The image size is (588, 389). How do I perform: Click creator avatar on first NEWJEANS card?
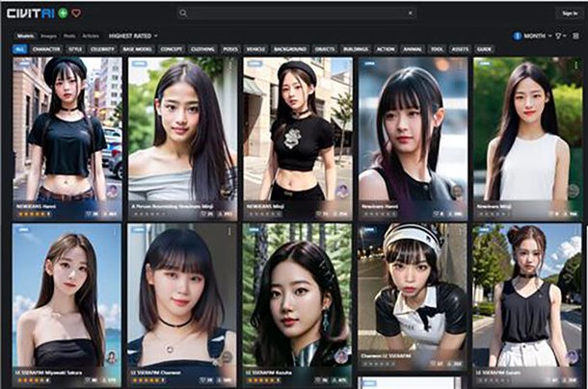pos(112,192)
